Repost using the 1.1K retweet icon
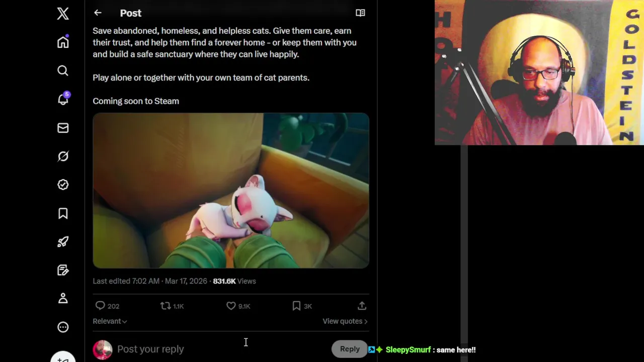 click(165, 306)
